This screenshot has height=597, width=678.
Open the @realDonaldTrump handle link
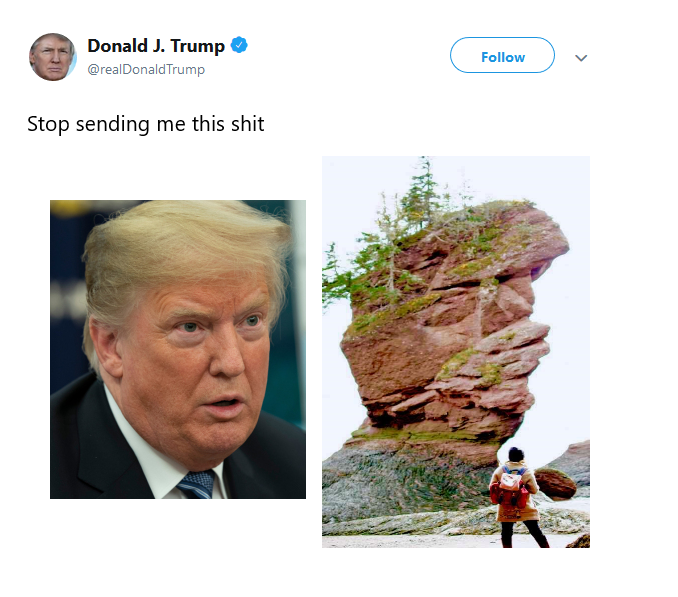(x=146, y=70)
